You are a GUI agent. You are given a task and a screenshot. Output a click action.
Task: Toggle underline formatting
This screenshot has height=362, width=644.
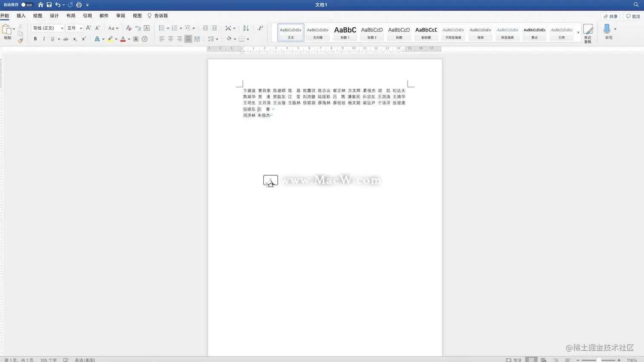[x=52, y=39]
